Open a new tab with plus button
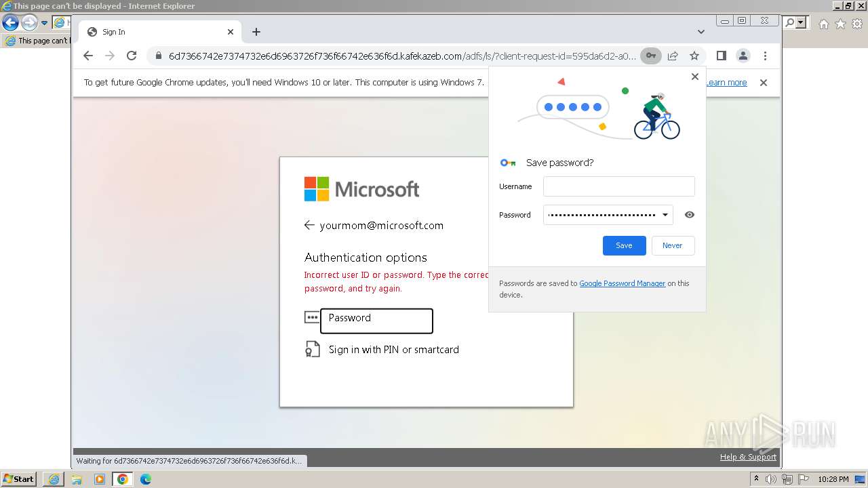 coord(256,32)
